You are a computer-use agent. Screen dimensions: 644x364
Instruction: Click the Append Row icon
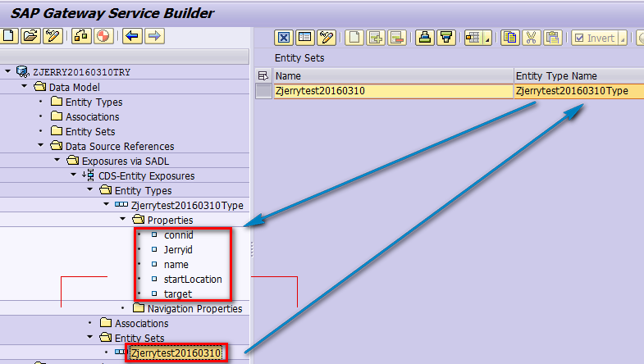click(x=376, y=38)
